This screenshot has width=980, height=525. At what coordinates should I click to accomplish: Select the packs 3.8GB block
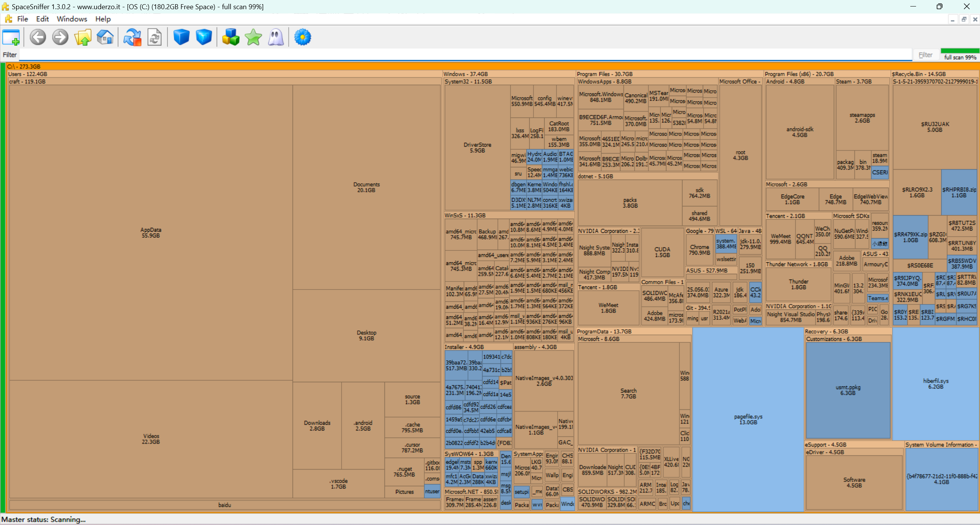[630, 203]
